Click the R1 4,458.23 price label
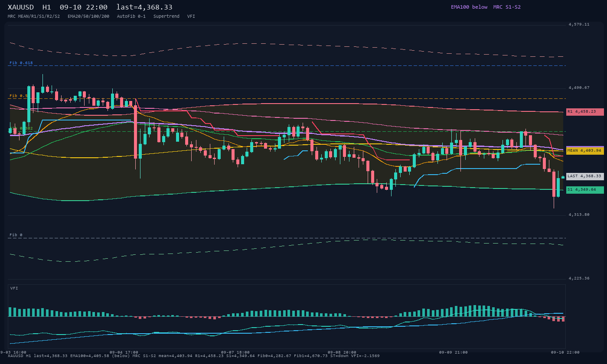Image resolution: width=607 pixels, height=364 pixels. pyautogui.click(x=585, y=112)
